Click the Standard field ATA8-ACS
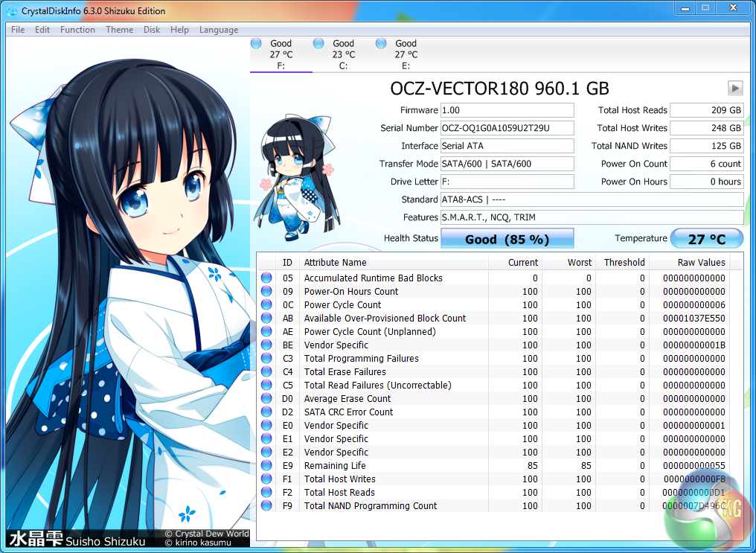Viewport: 756px width, 553px height. click(592, 199)
